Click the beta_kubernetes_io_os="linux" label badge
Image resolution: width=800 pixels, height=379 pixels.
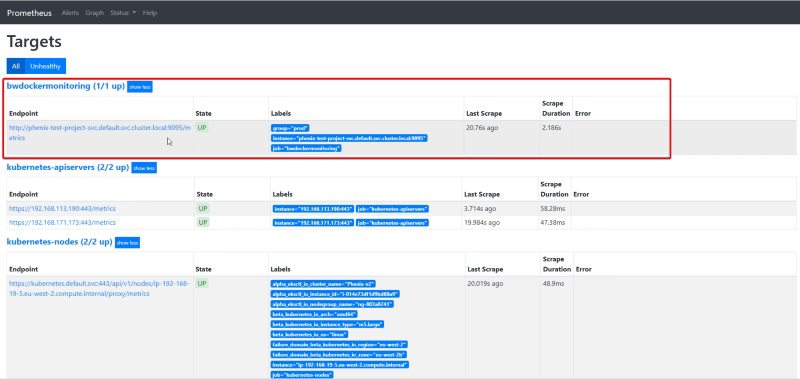coord(309,335)
